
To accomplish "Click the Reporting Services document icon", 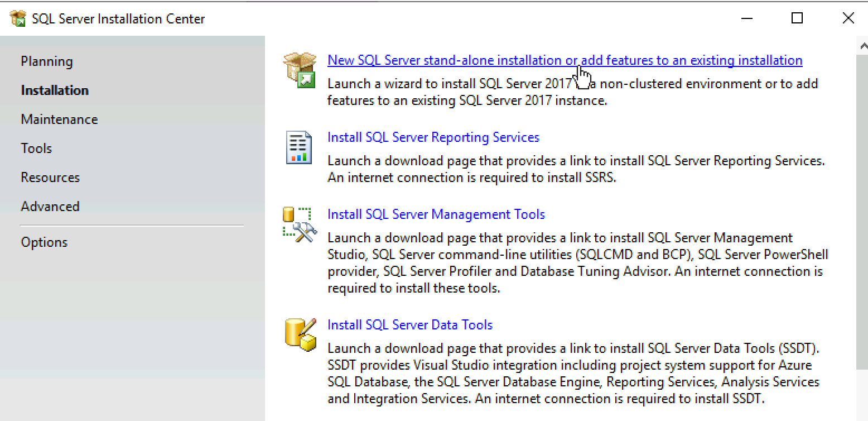I will [x=299, y=147].
